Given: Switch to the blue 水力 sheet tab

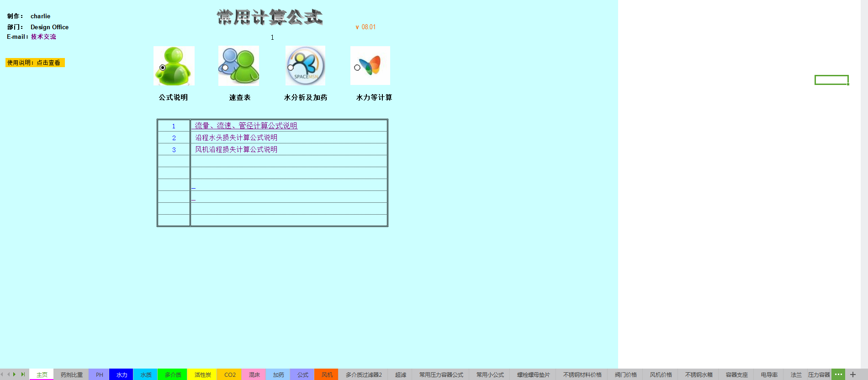Looking at the screenshot, I should coord(122,375).
